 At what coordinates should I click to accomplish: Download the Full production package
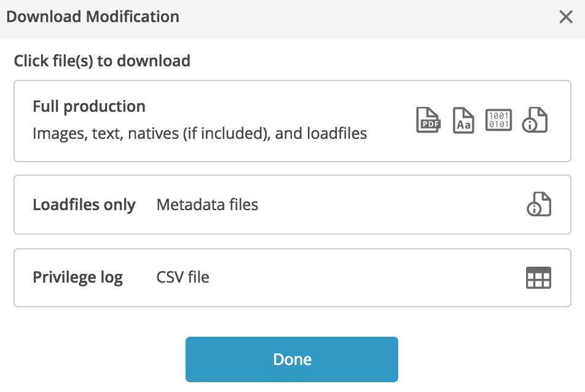tap(292, 121)
